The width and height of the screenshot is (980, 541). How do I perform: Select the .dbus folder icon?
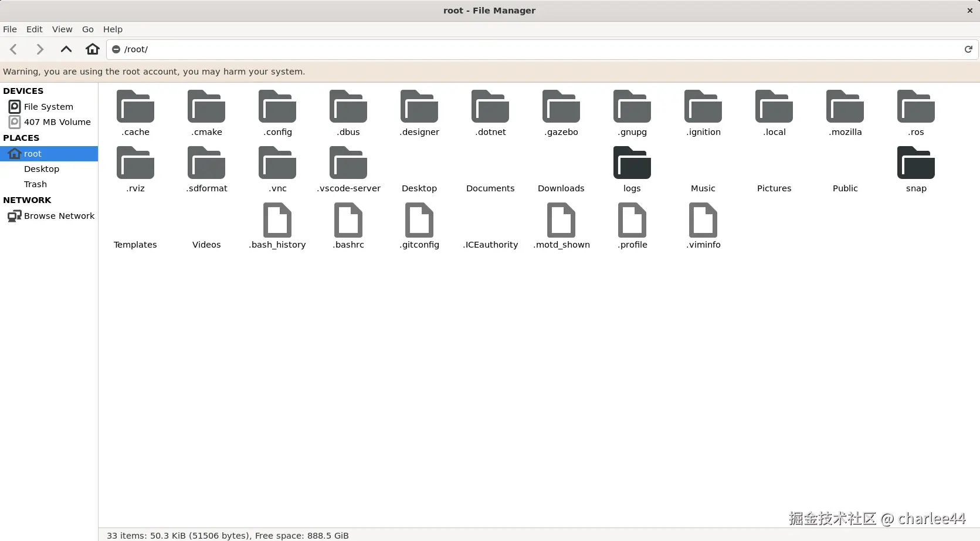348,106
